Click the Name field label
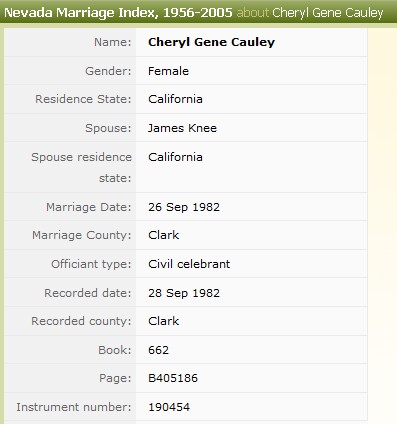 click(x=113, y=42)
